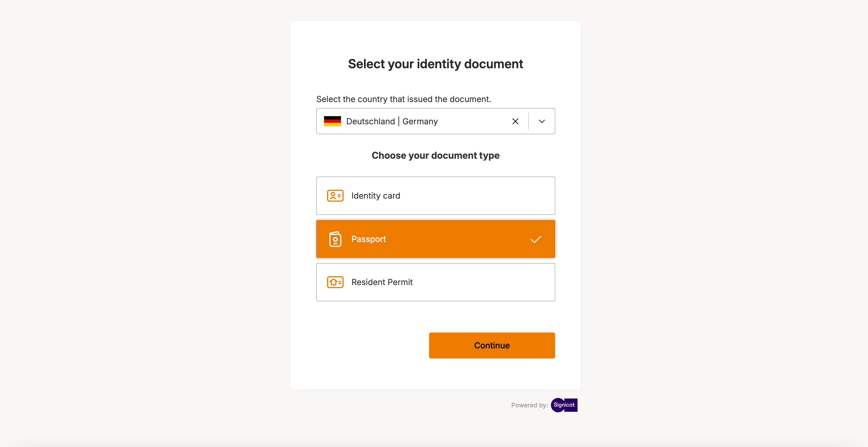Click the 'Resident Permit' label text
Screen dimensions: 868x447
382,282
